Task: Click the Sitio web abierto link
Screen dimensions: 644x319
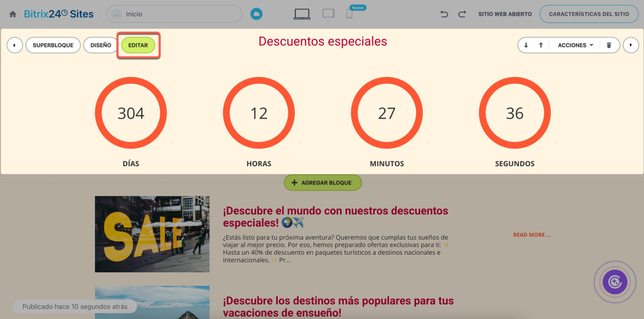Action: click(x=505, y=14)
